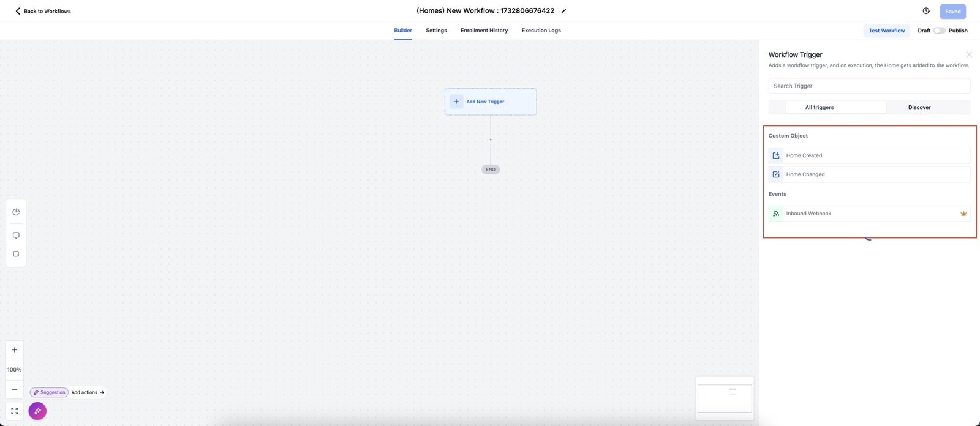Select the Discover triggers tab
The width and height of the screenshot is (980, 426).
point(919,107)
